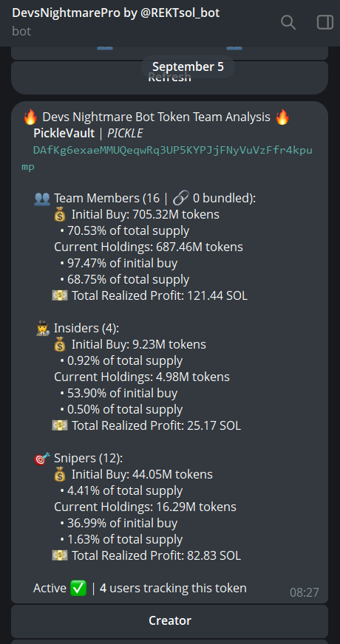Click the Creator inline button
This screenshot has height=644, width=340.
pos(170,620)
